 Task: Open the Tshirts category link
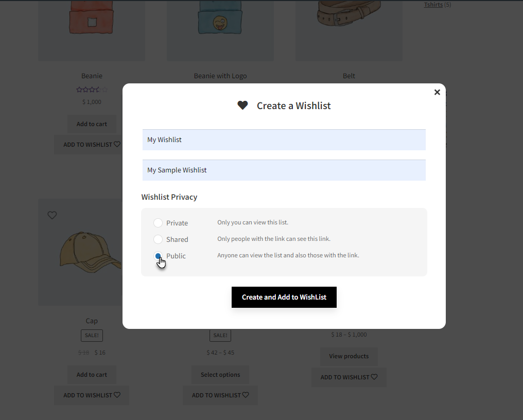point(433,5)
